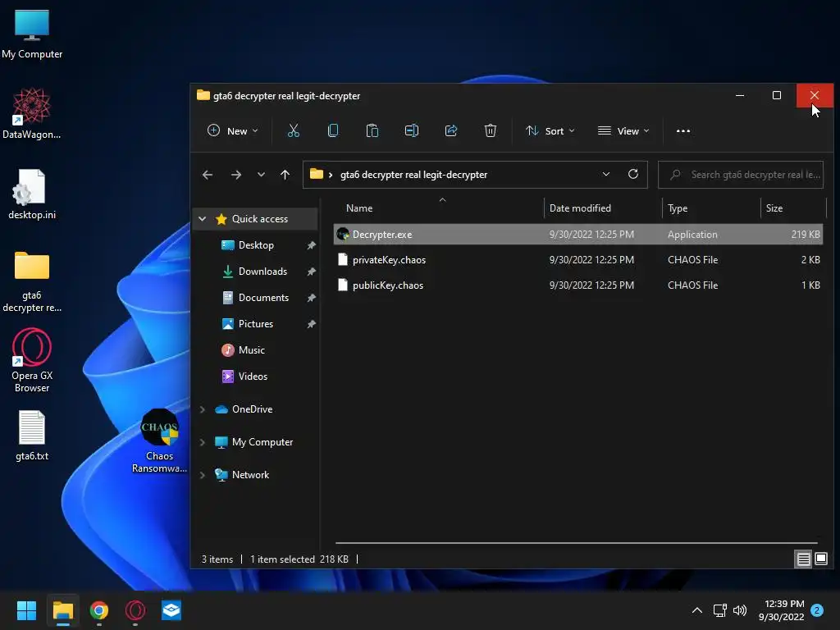
Task: Refresh the folder view
Action: point(632,174)
